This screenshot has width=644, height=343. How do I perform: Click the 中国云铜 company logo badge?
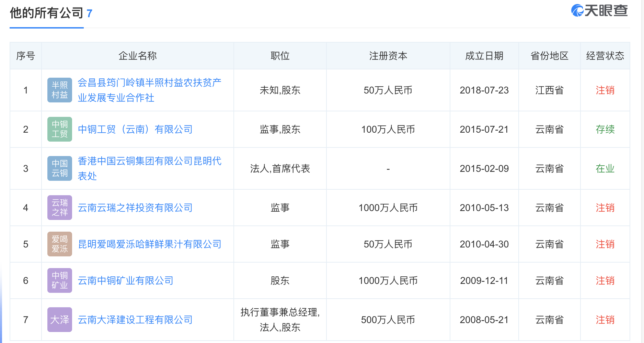[x=60, y=168]
